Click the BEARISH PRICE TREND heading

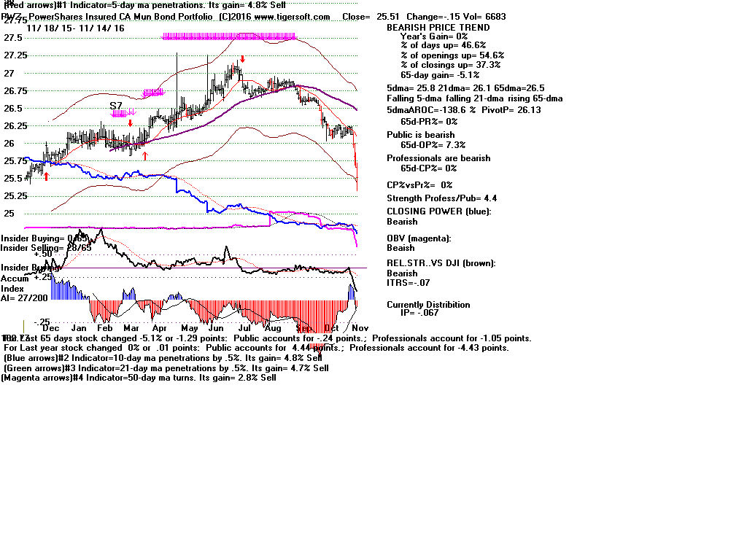(x=438, y=28)
